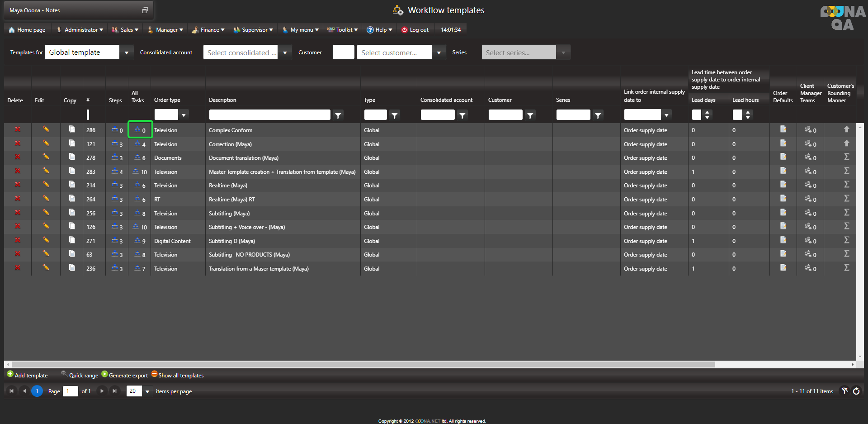Click the filter icon beside the Description field

[338, 115]
